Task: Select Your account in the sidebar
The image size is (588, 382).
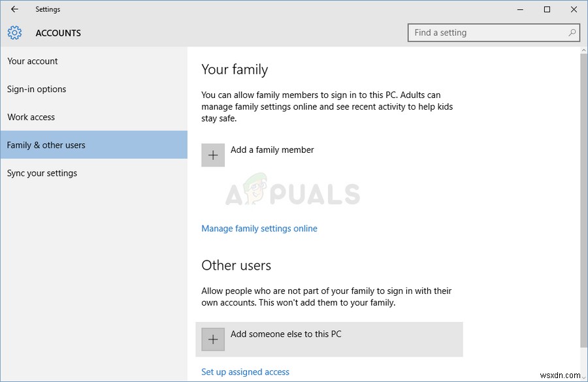Action: coord(32,61)
